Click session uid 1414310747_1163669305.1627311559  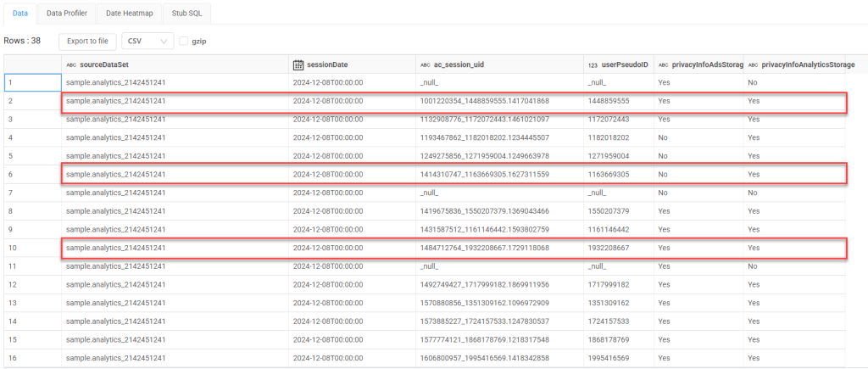pyautogui.click(x=484, y=174)
